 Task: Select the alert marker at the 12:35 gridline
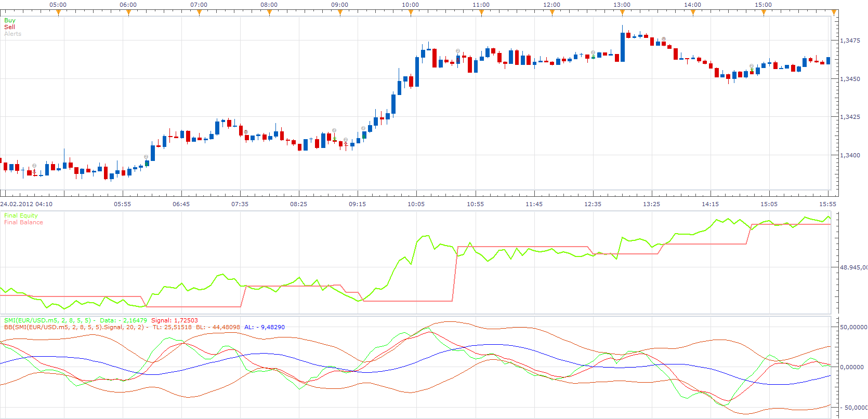[593, 52]
